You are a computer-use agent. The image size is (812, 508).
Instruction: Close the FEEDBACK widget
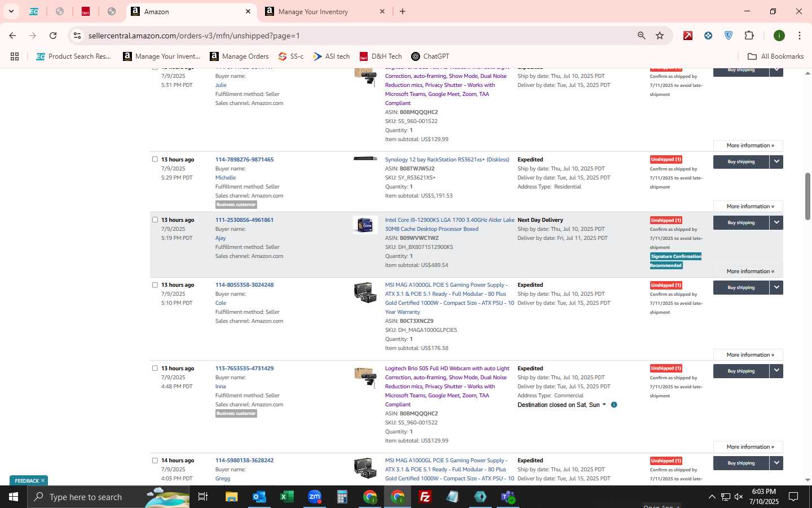[43, 481]
